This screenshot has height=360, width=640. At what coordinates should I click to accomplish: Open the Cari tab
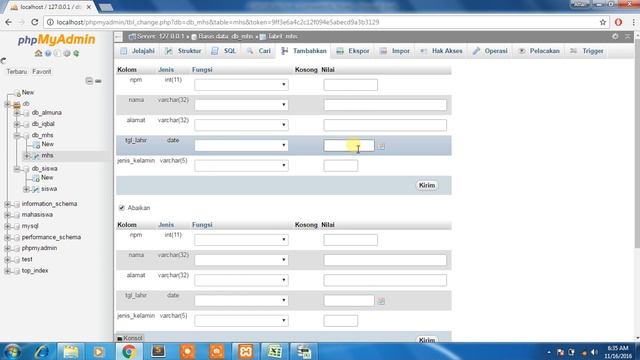[259, 51]
